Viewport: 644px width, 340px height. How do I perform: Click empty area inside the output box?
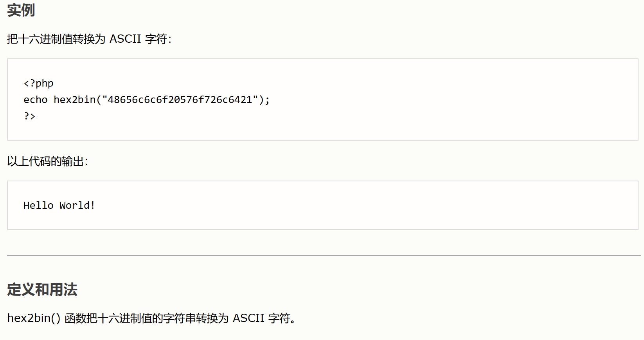391,205
